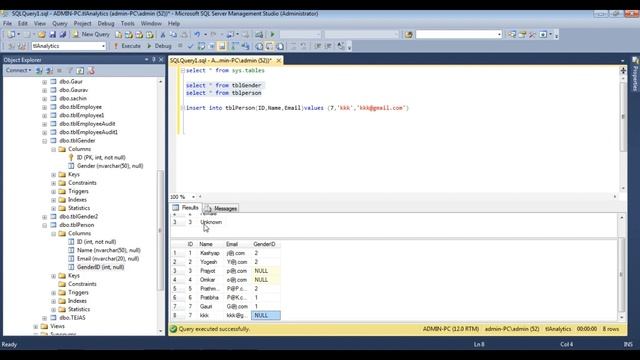Click the Parse query checkmark icon

(190, 46)
